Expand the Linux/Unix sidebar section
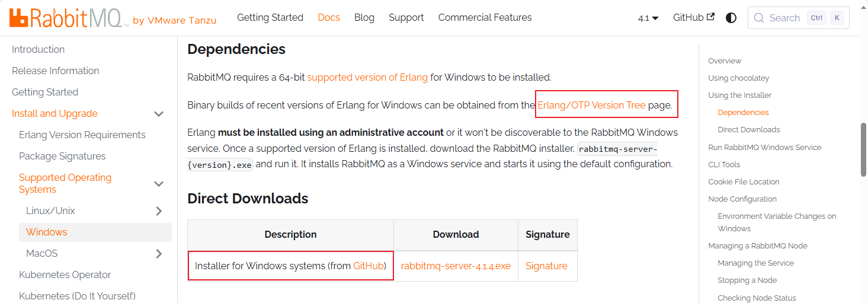The height and width of the screenshot is (303, 868). pyautogui.click(x=159, y=211)
